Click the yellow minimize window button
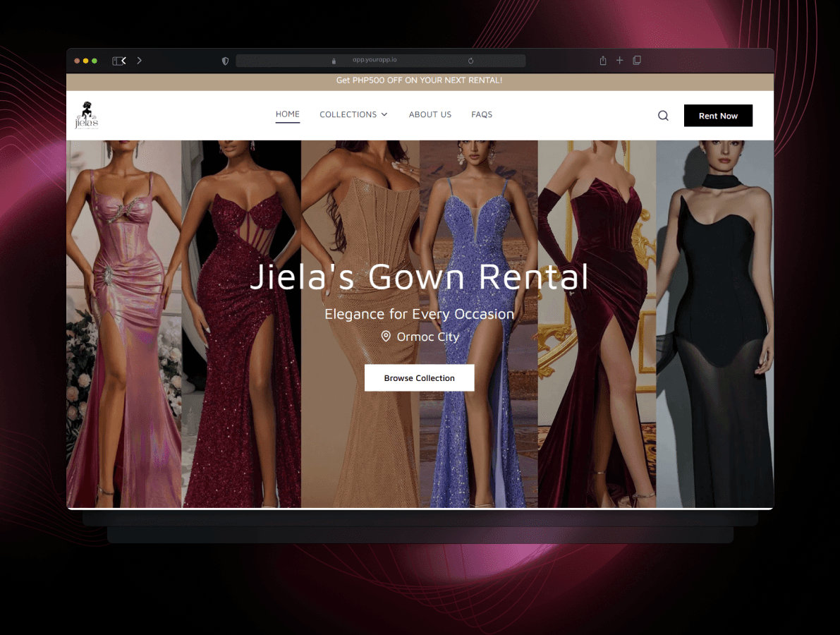Image resolution: width=840 pixels, height=635 pixels. pos(85,61)
